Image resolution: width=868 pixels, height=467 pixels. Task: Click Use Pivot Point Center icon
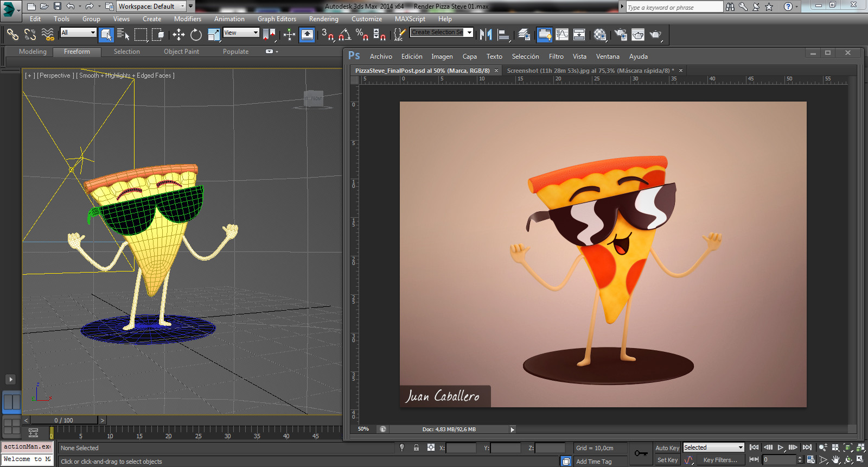click(269, 35)
